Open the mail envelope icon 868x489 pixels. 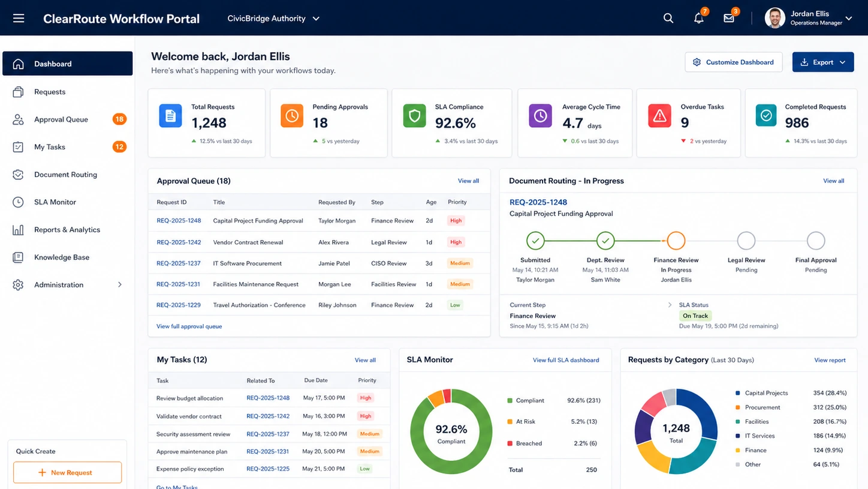coord(729,19)
